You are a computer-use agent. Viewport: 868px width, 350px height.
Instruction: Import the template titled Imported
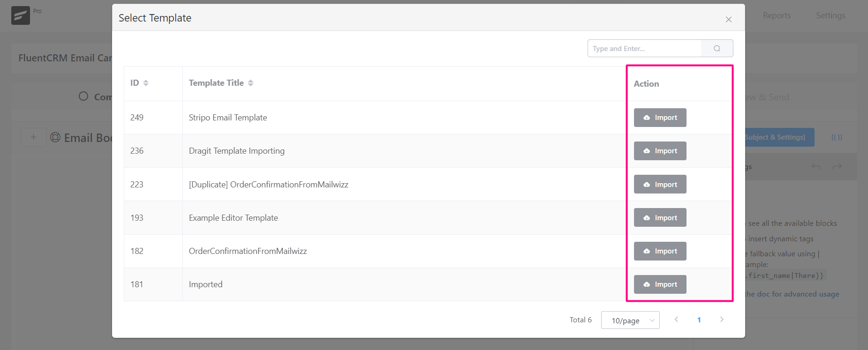click(x=660, y=284)
